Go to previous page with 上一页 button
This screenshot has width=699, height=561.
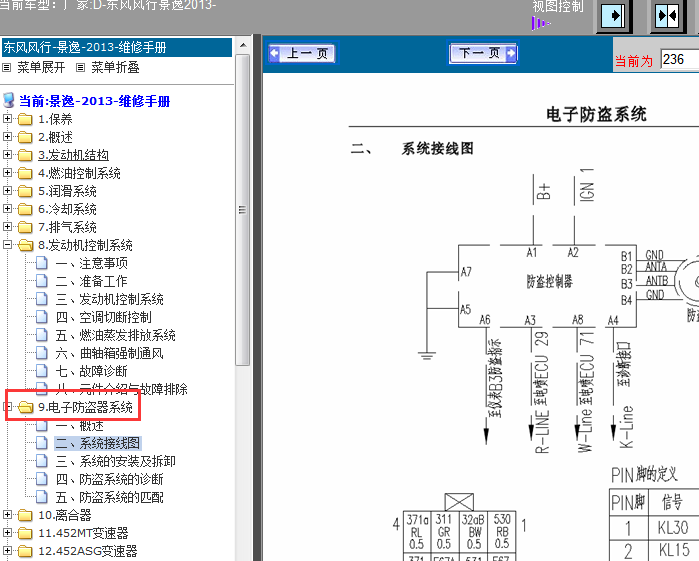click(304, 54)
